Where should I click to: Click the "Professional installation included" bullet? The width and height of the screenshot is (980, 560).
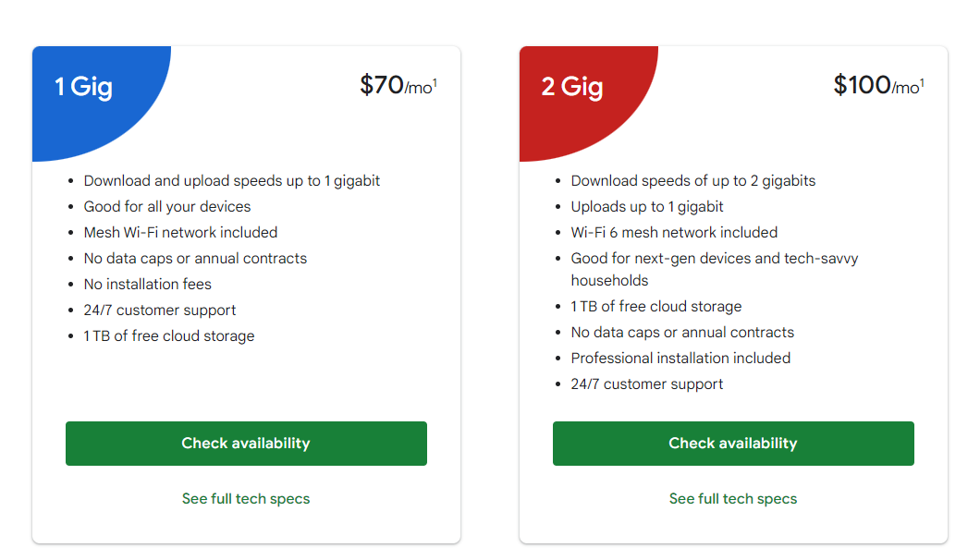(680, 359)
